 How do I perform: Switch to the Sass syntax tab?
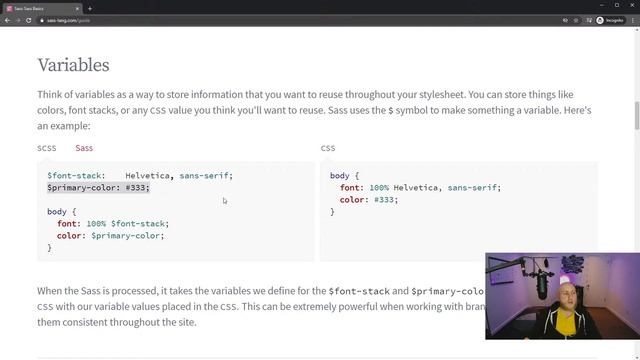pyautogui.click(x=84, y=148)
